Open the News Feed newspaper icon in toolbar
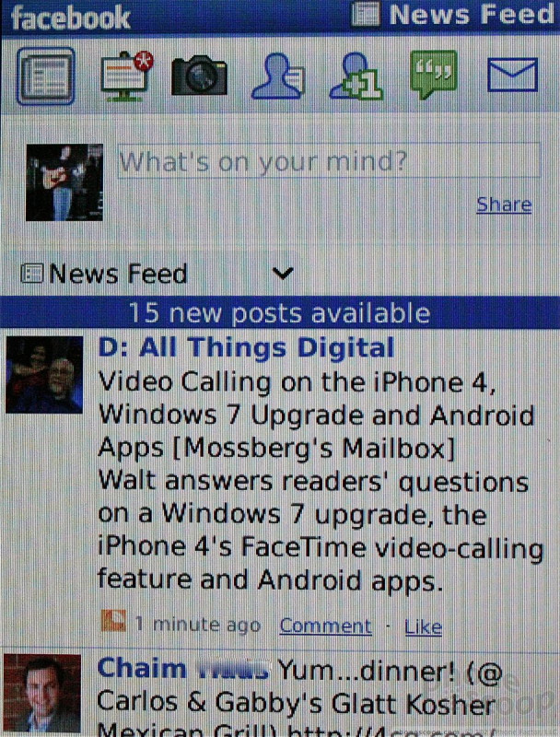The image size is (560, 737). [x=45, y=76]
